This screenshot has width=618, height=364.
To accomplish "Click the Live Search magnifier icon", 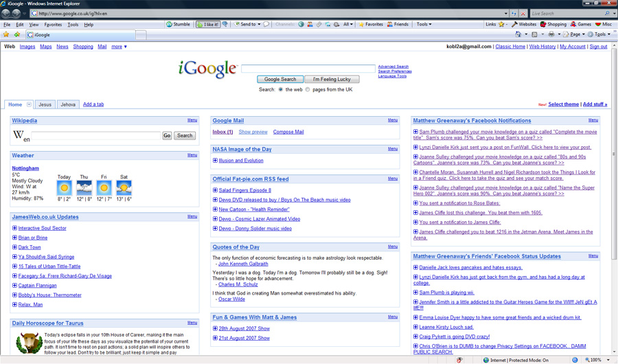I will click(x=607, y=14).
